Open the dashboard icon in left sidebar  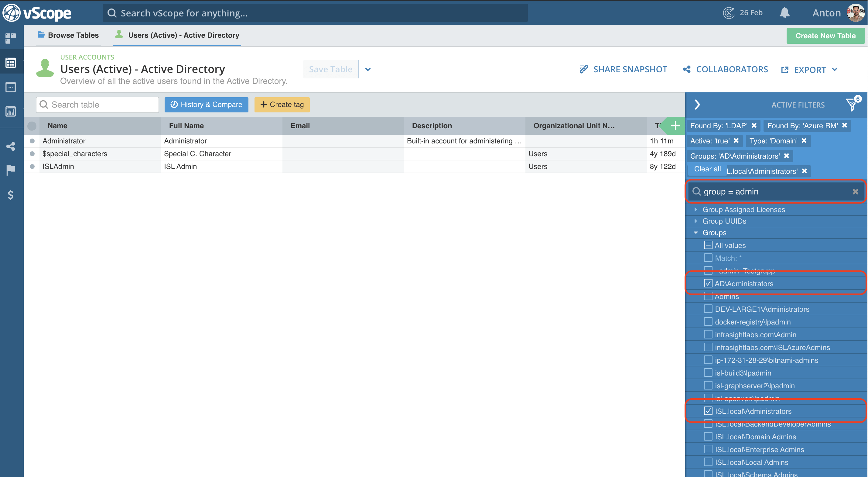point(10,38)
